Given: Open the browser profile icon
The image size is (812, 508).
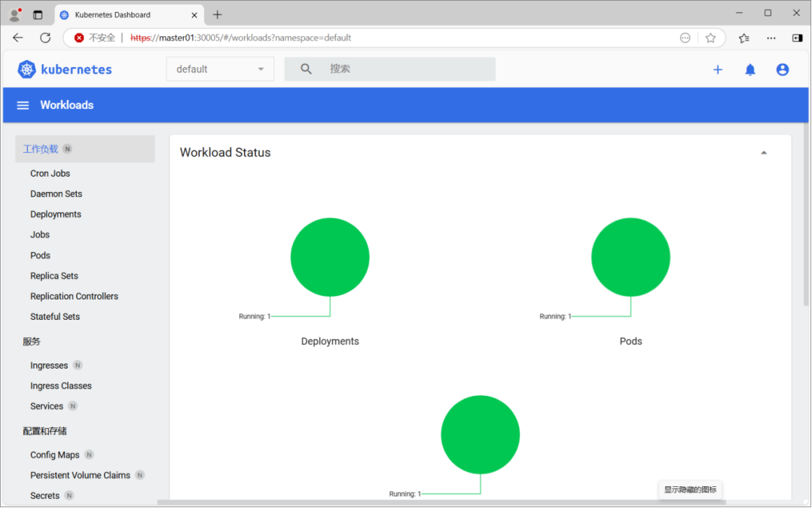Looking at the screenshot, I should 15,15.
